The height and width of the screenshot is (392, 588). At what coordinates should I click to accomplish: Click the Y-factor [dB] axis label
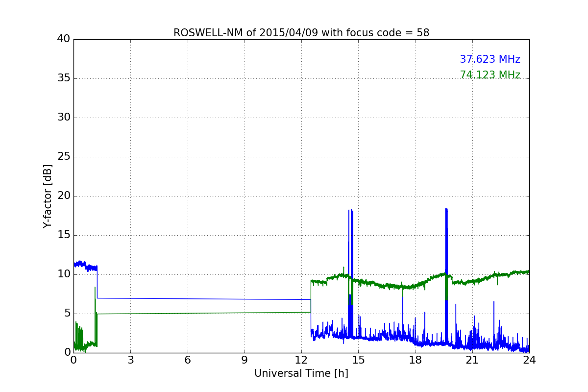(48, 196)
